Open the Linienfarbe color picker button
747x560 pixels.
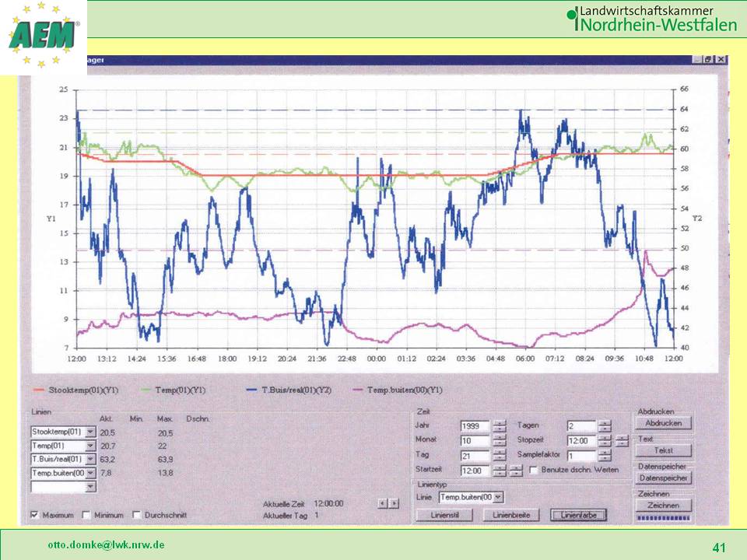[577, 515]
